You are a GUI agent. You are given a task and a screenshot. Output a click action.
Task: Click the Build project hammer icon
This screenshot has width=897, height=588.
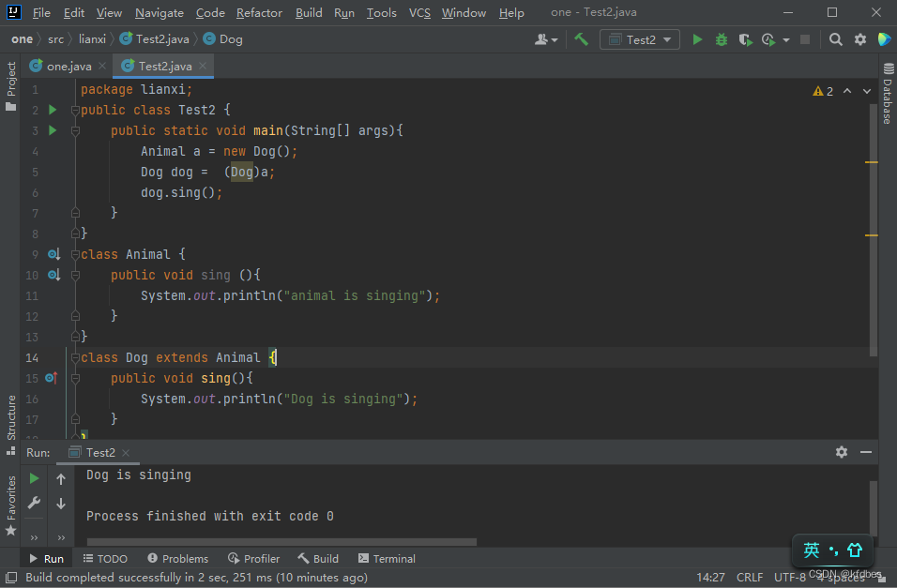[582, 39]
